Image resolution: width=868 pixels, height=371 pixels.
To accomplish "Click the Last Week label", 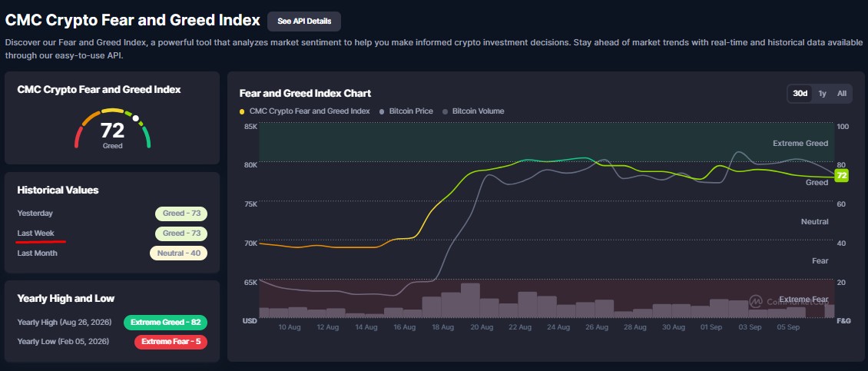I will coord(36,233).
